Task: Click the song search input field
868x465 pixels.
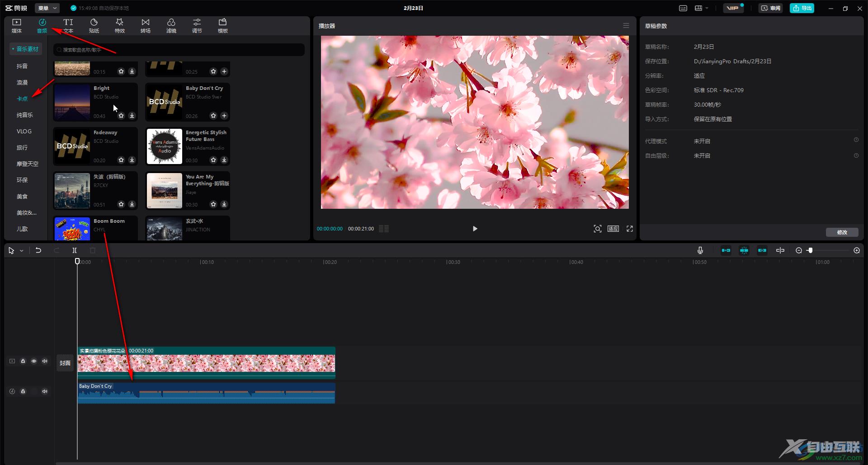Action: (x=179, y=50)
